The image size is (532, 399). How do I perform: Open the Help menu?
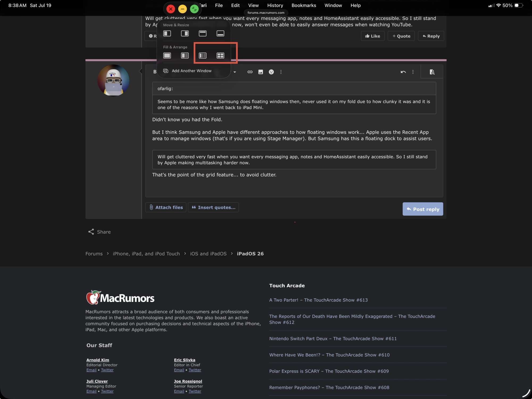(356, 5)
